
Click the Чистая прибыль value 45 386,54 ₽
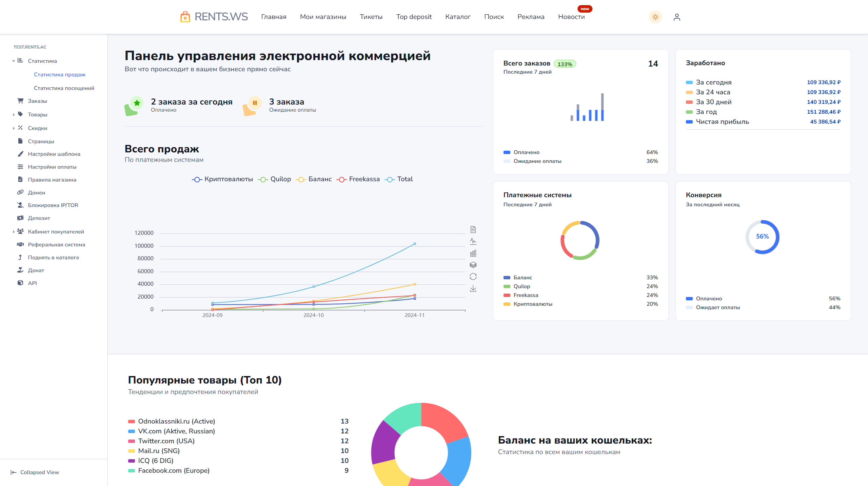pos(825,121)
